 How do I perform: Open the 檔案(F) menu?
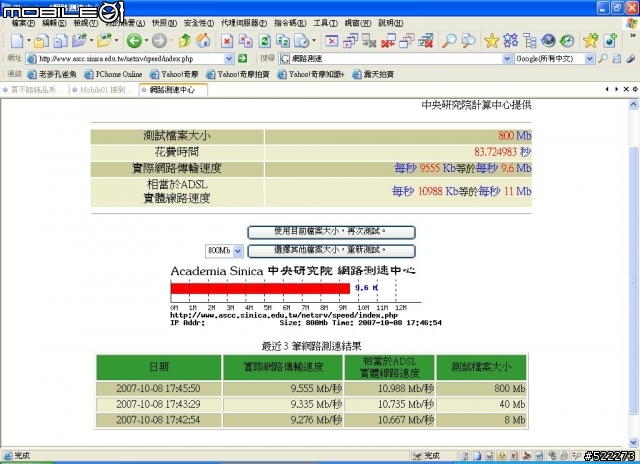click(23, 23)
